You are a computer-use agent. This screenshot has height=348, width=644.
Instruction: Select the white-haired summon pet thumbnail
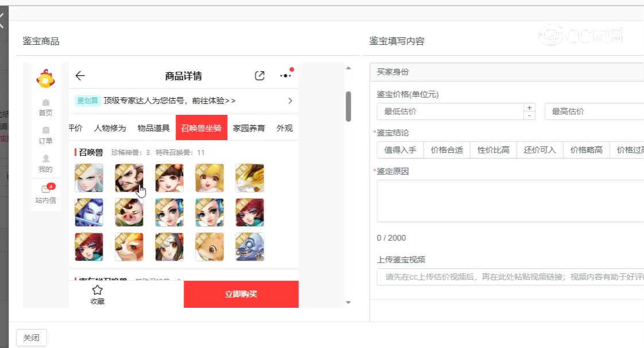click(89, 178)
